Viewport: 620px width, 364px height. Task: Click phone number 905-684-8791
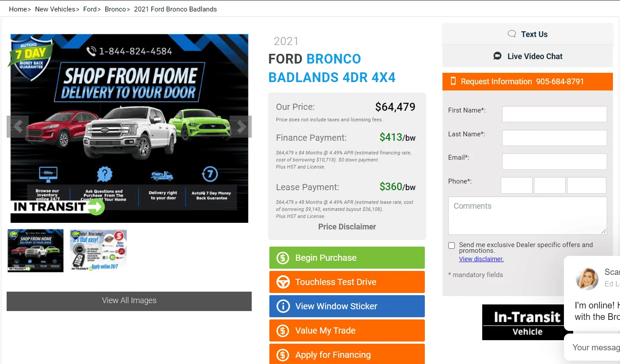[560, 81]
